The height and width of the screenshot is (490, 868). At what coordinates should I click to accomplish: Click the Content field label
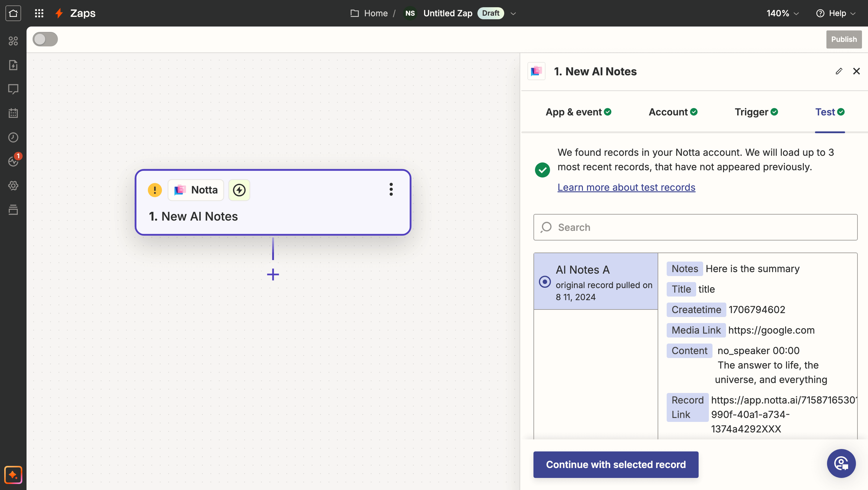[x=689, y=350]
